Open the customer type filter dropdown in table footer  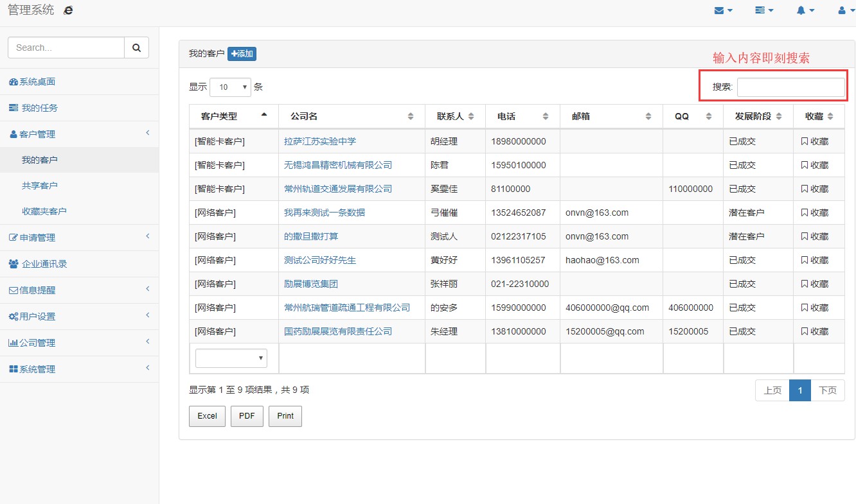pyautogui.click(x=231, y=358)
